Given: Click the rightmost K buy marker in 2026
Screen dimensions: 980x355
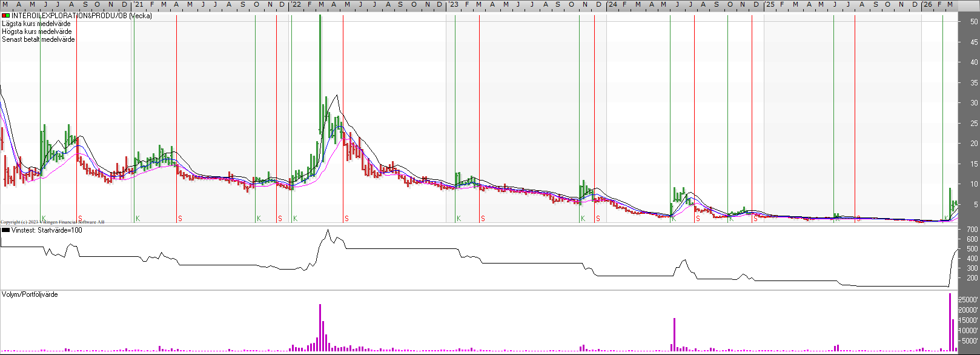Looking at the screenshot, I should coord(946,218).
